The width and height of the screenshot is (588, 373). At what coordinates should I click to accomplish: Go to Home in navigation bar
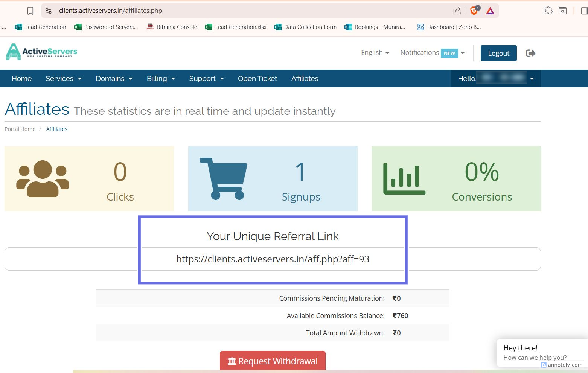[x=21, y=79]
